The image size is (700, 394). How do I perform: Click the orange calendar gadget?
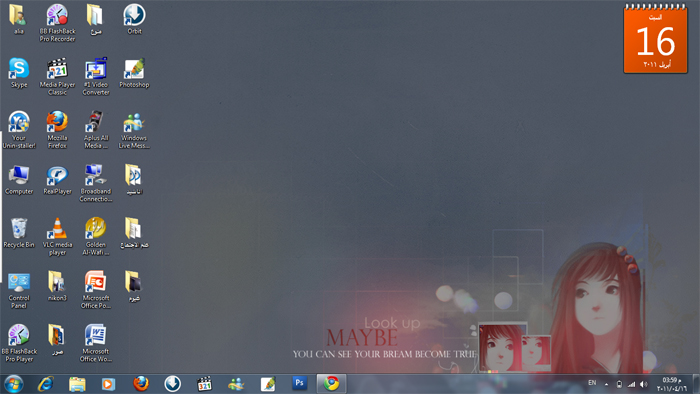(655, 39)
